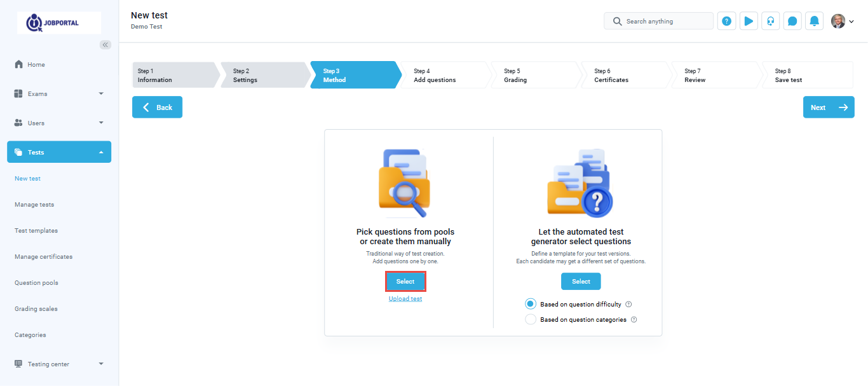This screenshot has width=868, height=386.
Task: Open Question pools in sidebar
Action: pos(36,283)
